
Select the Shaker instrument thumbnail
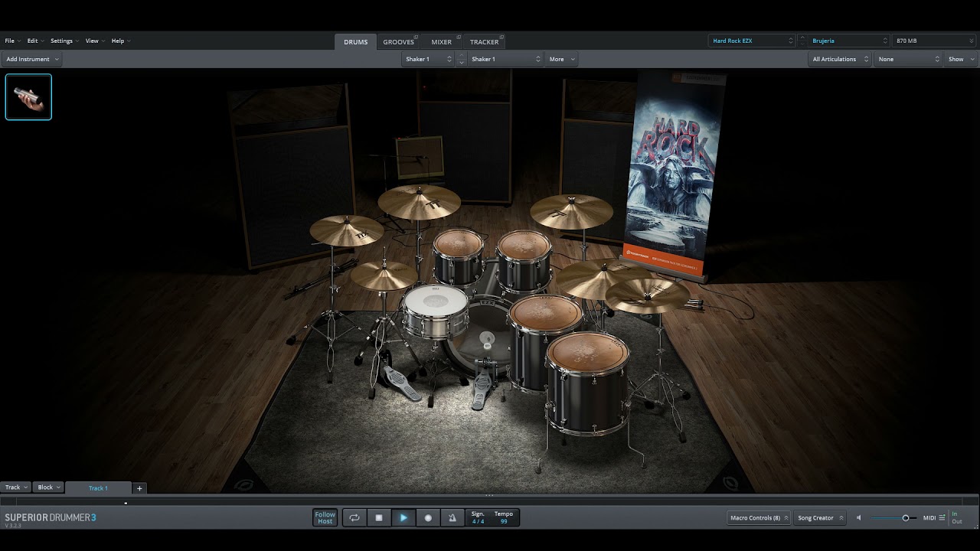[x=28, y=97]
